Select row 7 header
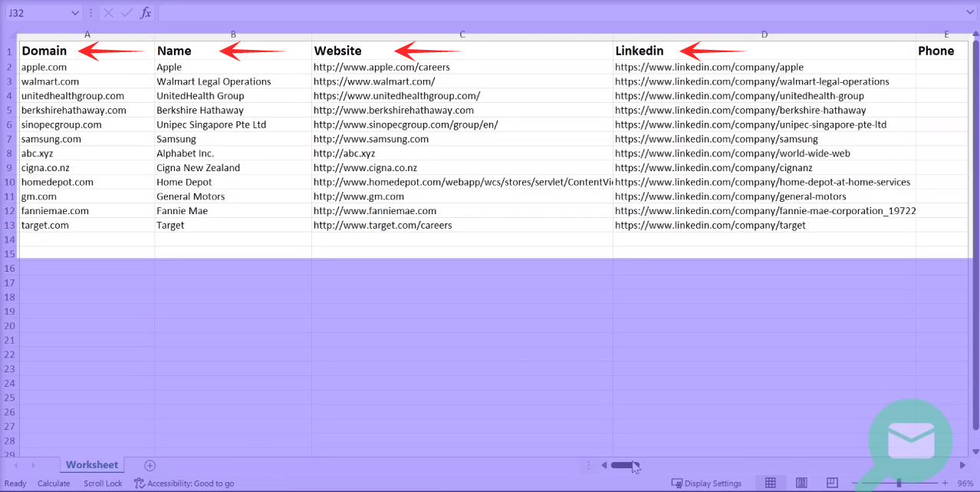Image resolution: width=980 pixels, height=492 pixels. point(10,139)
